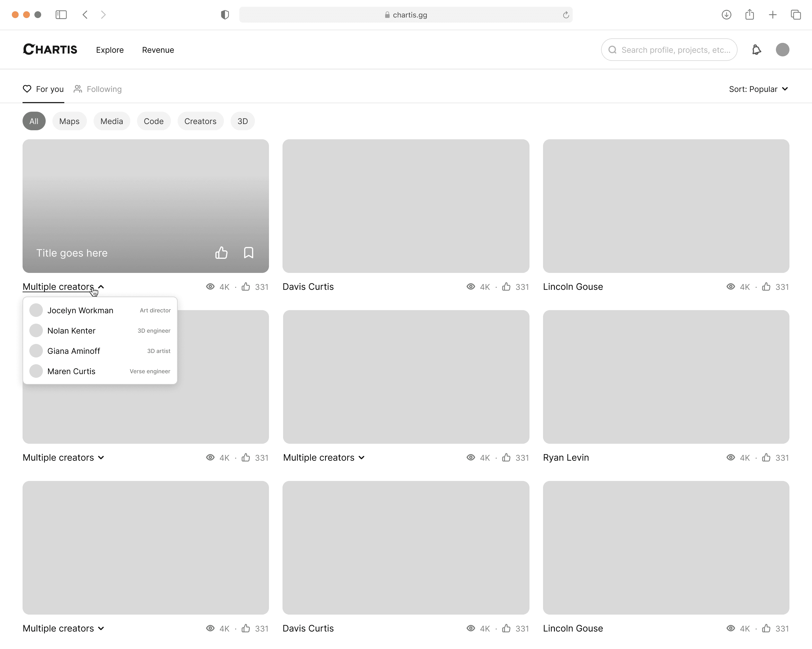Open the Sort: Popular dropdown
The height and width of the screenshot is (649, 812).
tap(758, 89)
